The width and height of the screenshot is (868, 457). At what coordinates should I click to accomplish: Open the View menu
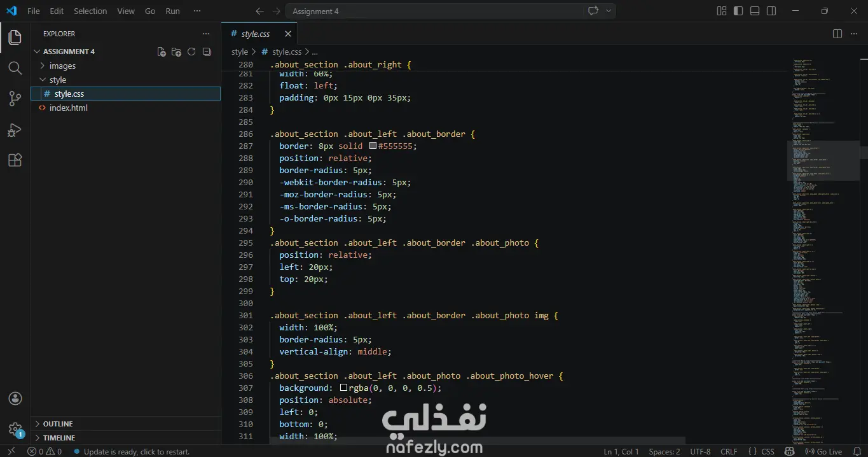coord(126,11)
